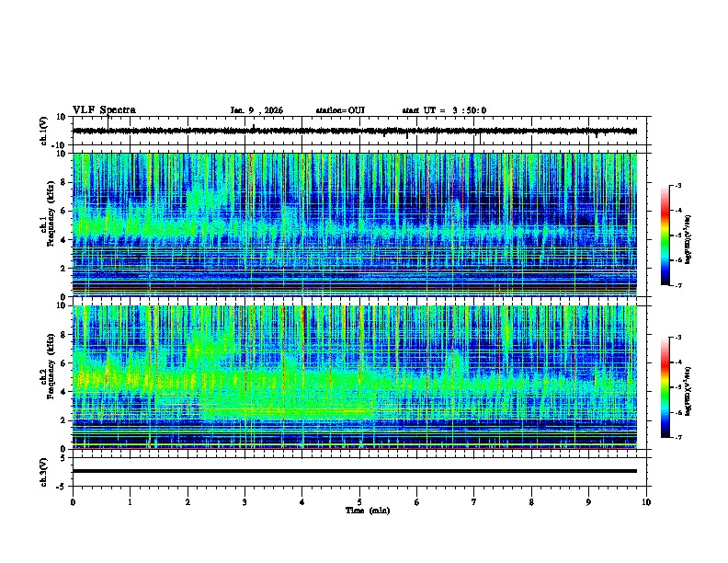Click the ch.1 spectrogram color scale bar
This screenshot has width=728, height=563.
[x=665, y=236]
